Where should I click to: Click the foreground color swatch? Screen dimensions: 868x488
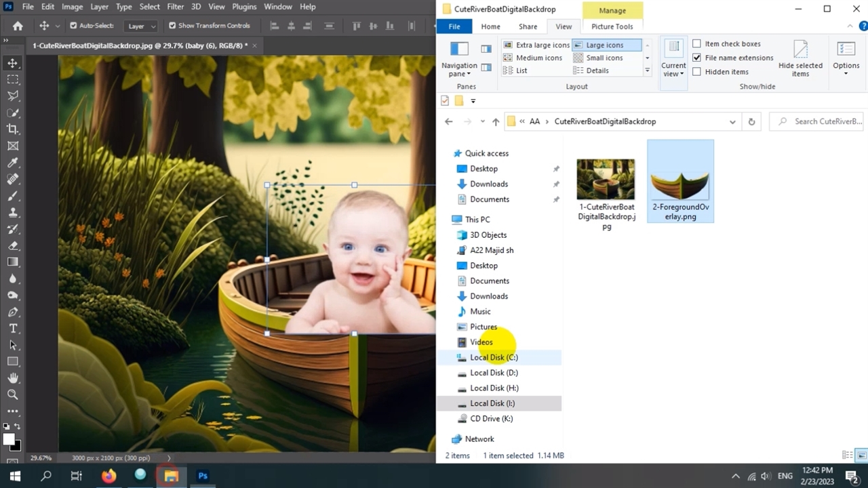9,439
